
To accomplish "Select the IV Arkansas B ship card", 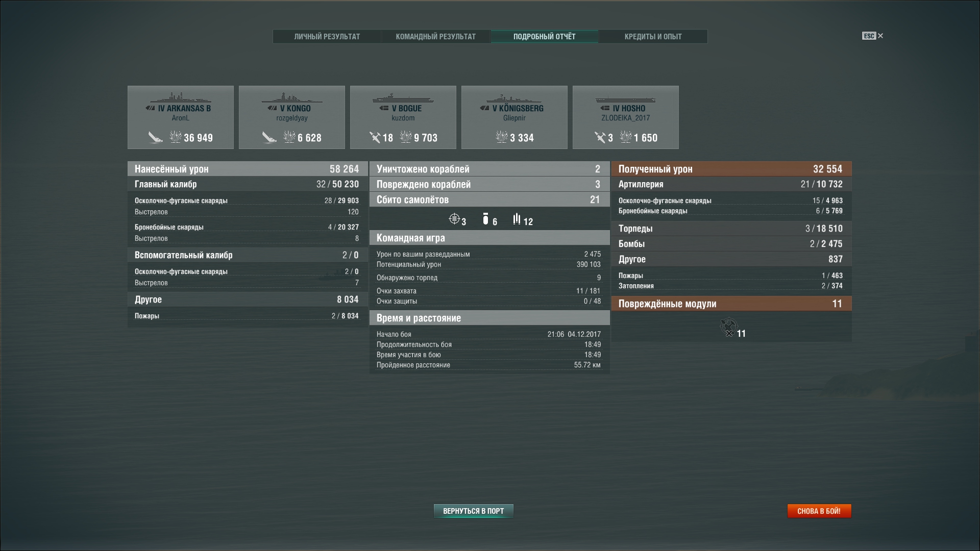I will tap(181, 117).
